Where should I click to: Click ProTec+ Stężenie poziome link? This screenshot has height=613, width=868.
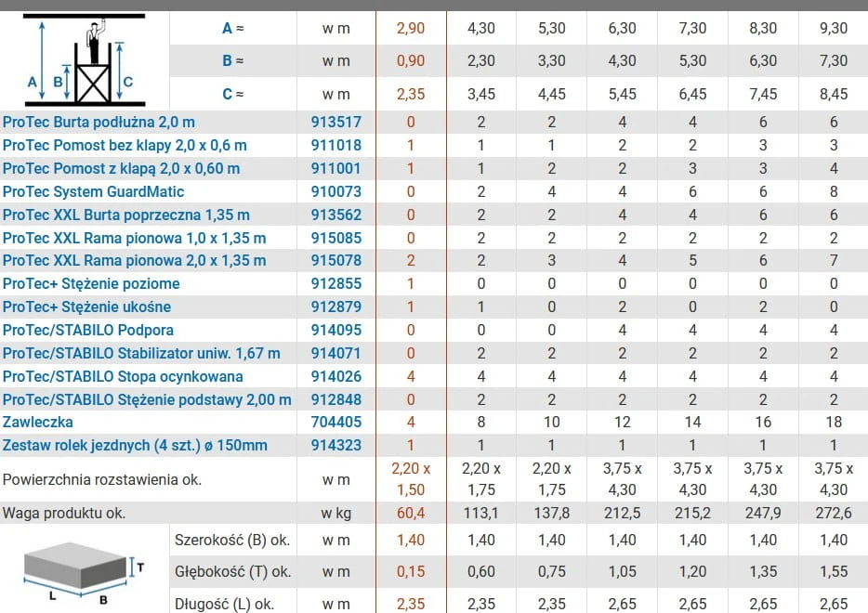pos(91,284)
